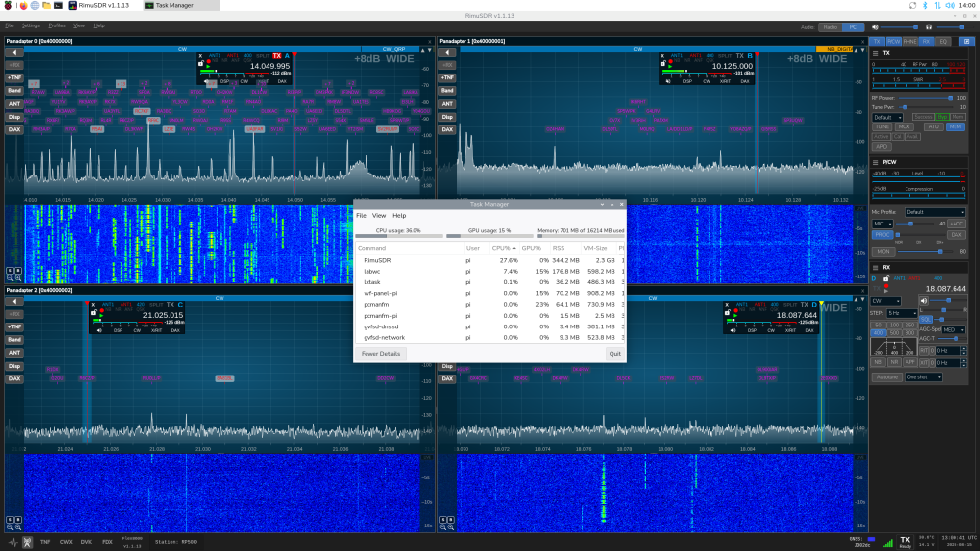Toggle SQL squelch button
This screenshot has height=551, width=980.
[926, 319]
